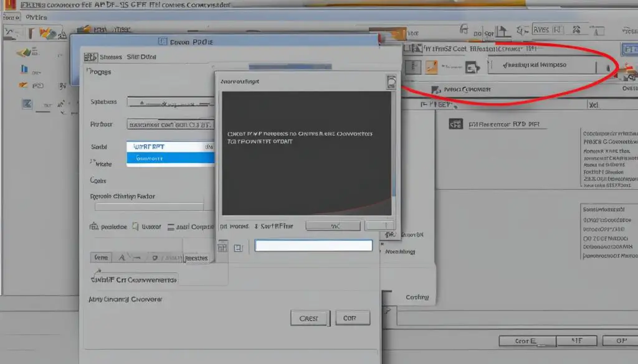Click the "COR" button
This screenshot has width=638, height=364.
coord(353,318)
